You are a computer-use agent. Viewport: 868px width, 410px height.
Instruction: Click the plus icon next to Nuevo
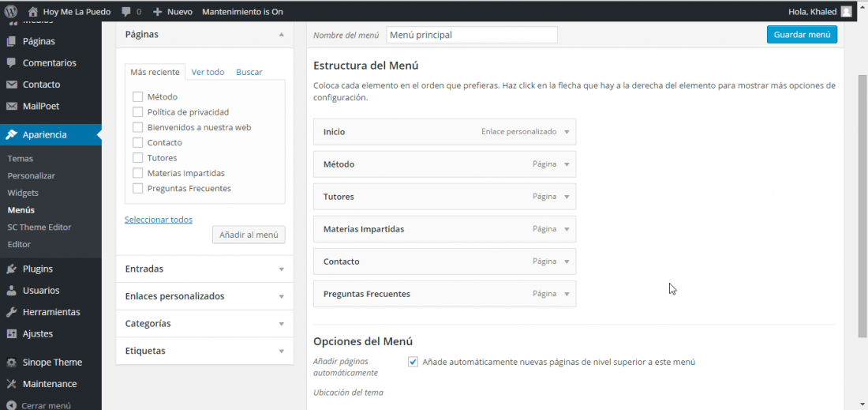(158, 12)
